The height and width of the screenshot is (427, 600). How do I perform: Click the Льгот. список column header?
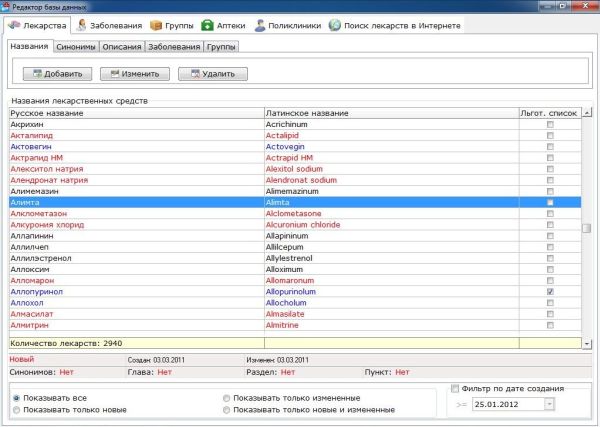click(x=550, y=113)
